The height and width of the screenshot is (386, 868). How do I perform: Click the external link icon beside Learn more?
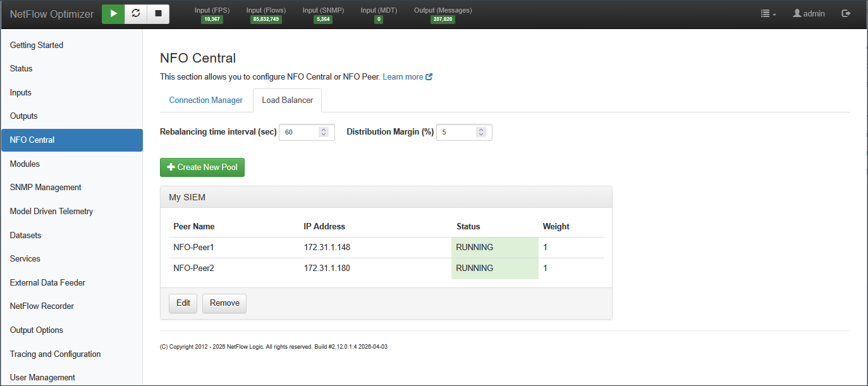pyautogui.click(x=429, y=77)
